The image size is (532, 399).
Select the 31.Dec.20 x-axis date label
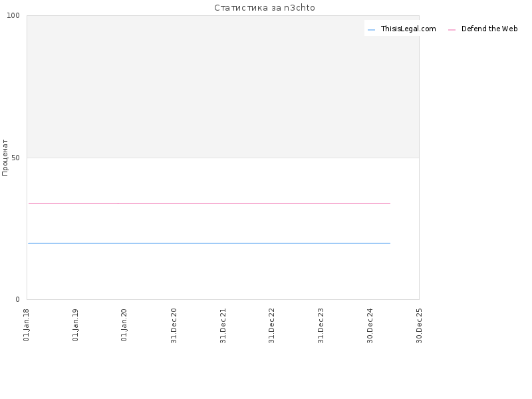[174, 325]
